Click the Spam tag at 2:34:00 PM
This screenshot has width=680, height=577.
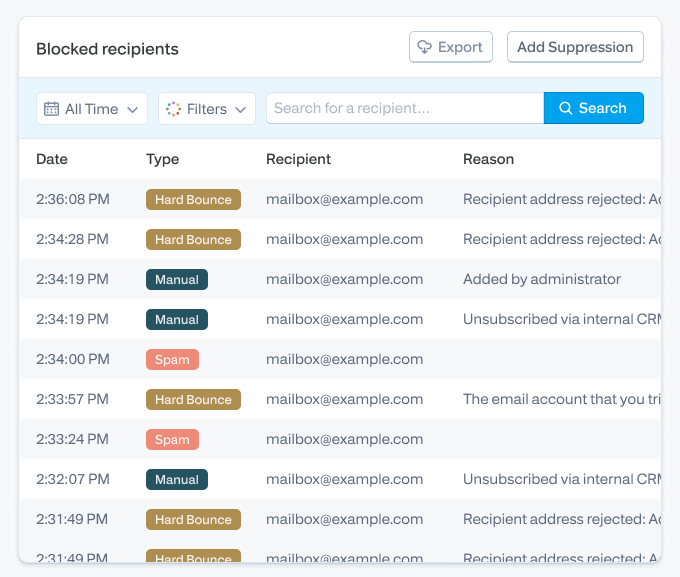pos(172,360)
